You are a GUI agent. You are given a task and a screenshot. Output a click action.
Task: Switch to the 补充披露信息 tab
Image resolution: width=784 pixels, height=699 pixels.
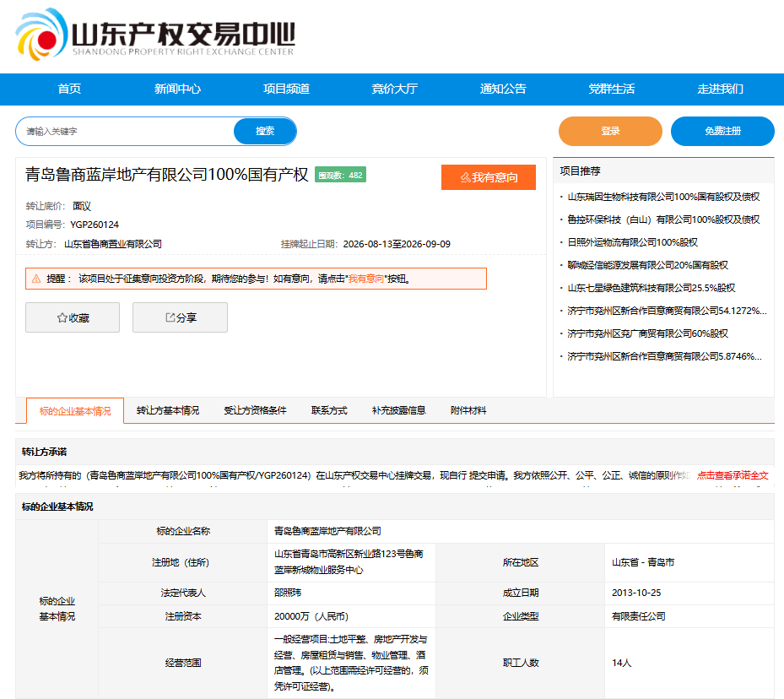(398, 410)
